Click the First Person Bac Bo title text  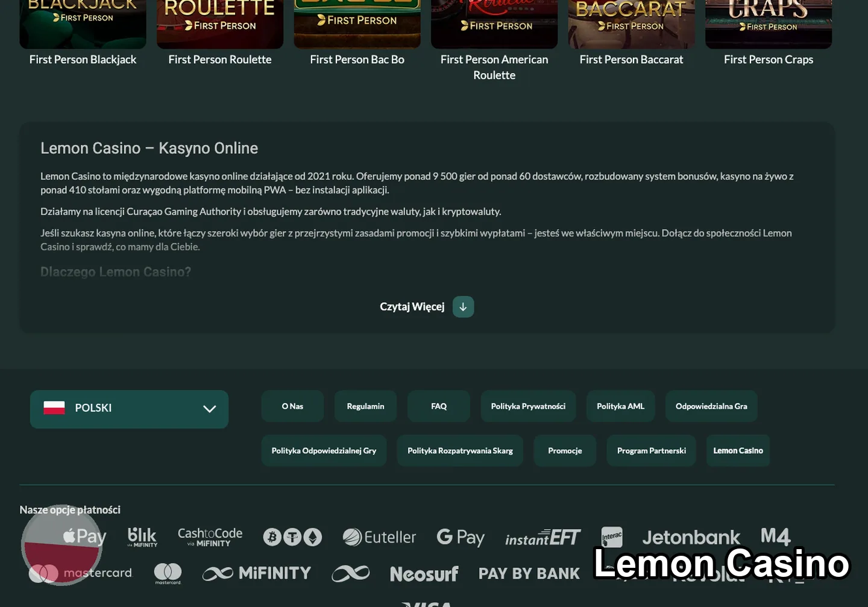[x=357, y=60]
